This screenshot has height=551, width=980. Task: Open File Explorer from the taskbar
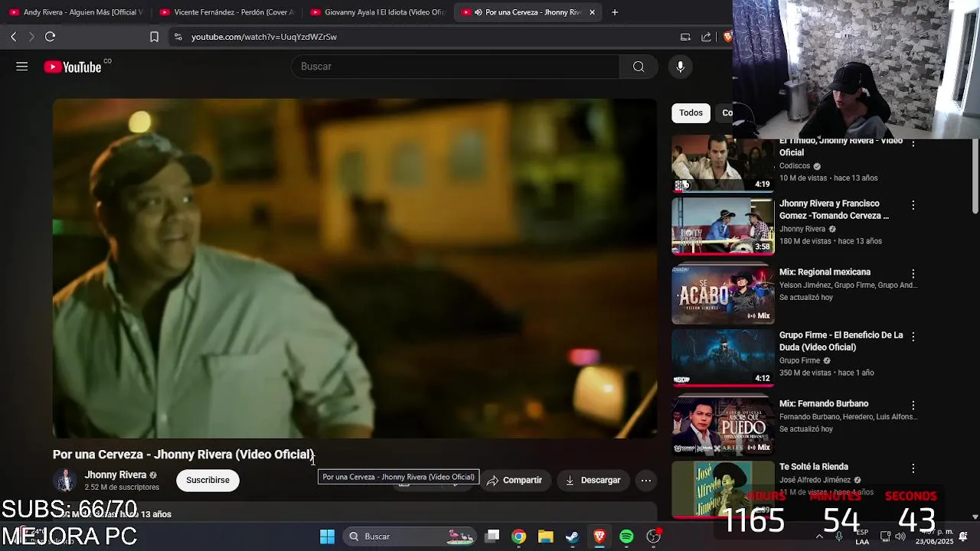coord(545,536)
